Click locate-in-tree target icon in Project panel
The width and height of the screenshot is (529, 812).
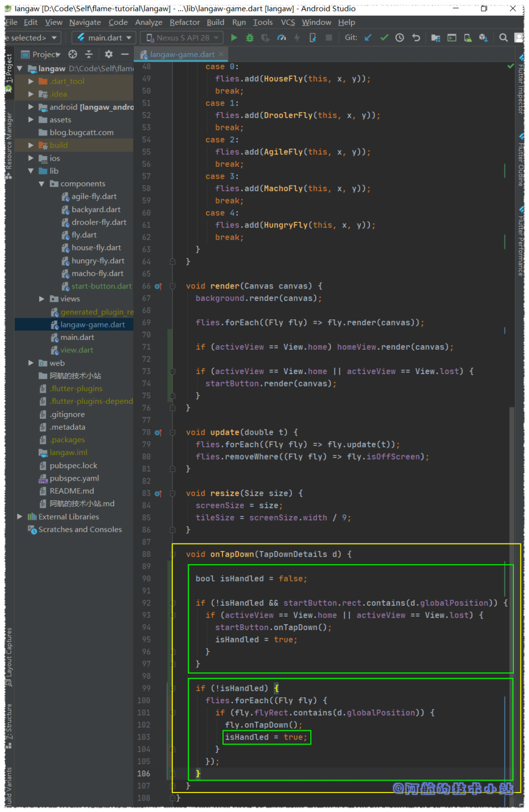tap(73, 54)
